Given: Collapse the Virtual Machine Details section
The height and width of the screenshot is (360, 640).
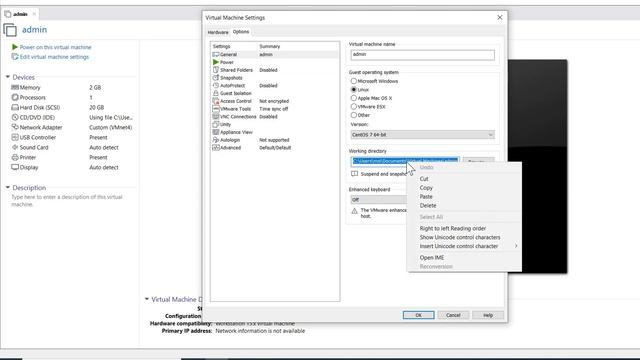Looking at the screenshot, I should [147, 299].
